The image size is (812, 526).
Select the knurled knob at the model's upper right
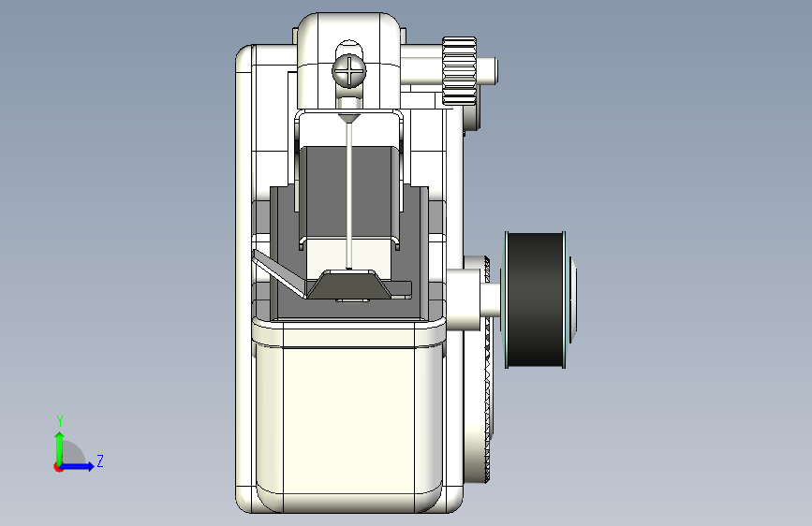(459, 71)
